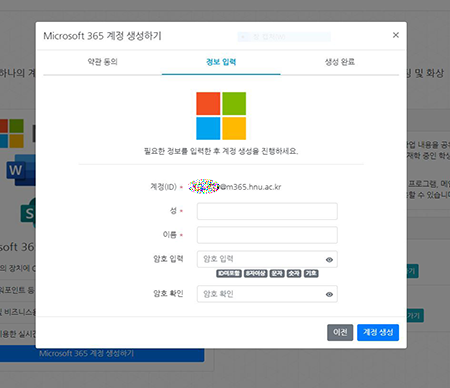Click the ID미포함 password rule badge

[229, 273]
